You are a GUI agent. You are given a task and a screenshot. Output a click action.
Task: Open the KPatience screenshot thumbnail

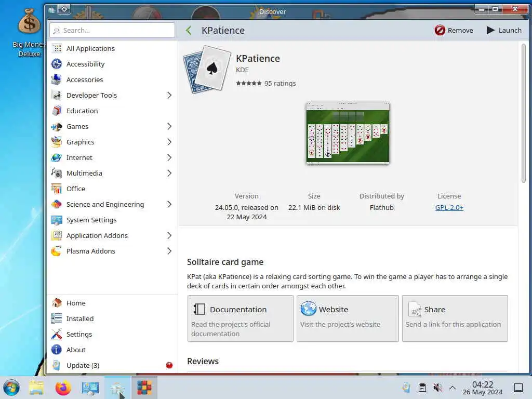[348, 133]
